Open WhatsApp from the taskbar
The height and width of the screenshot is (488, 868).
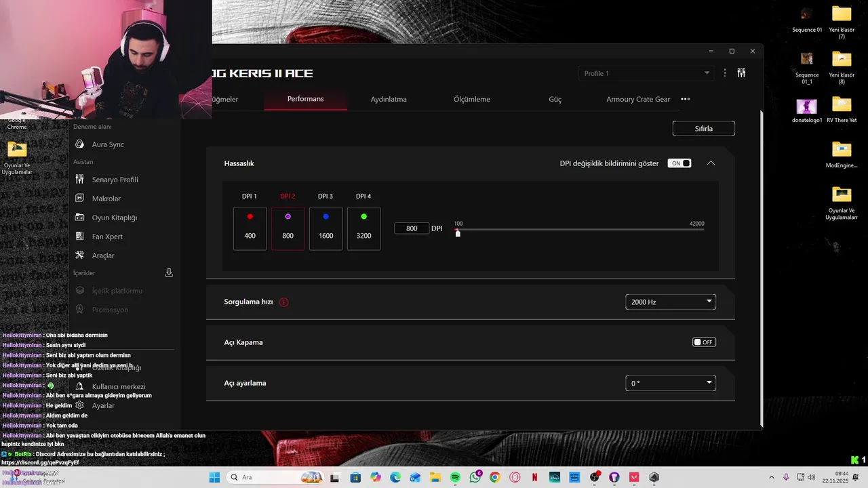pyautogui.click(x=475, y=477)
